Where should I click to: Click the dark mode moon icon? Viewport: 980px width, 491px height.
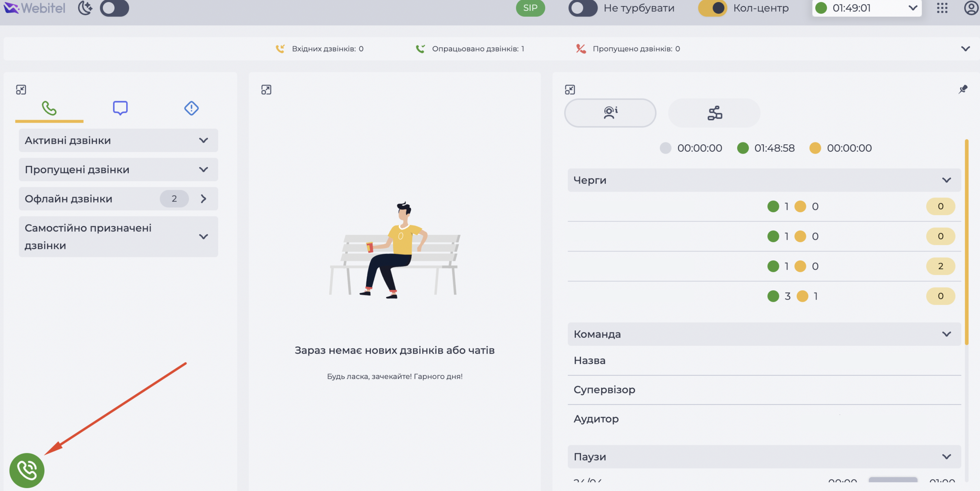click(85, 8)
